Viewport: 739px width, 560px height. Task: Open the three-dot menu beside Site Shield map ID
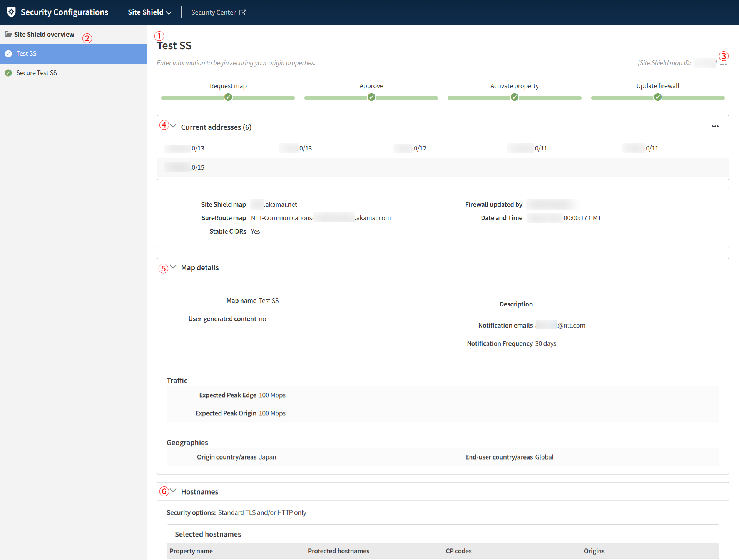coord(723,65)
